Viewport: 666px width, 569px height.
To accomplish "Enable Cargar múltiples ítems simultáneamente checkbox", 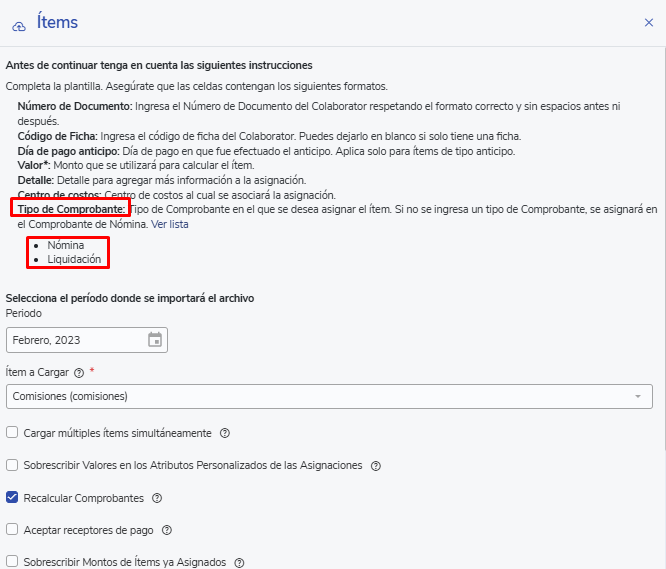I will (12, 433).
